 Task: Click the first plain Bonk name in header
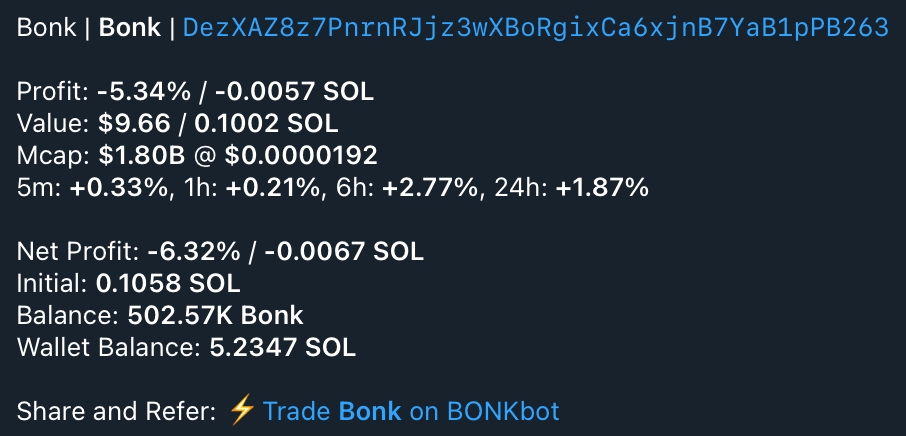45,28
